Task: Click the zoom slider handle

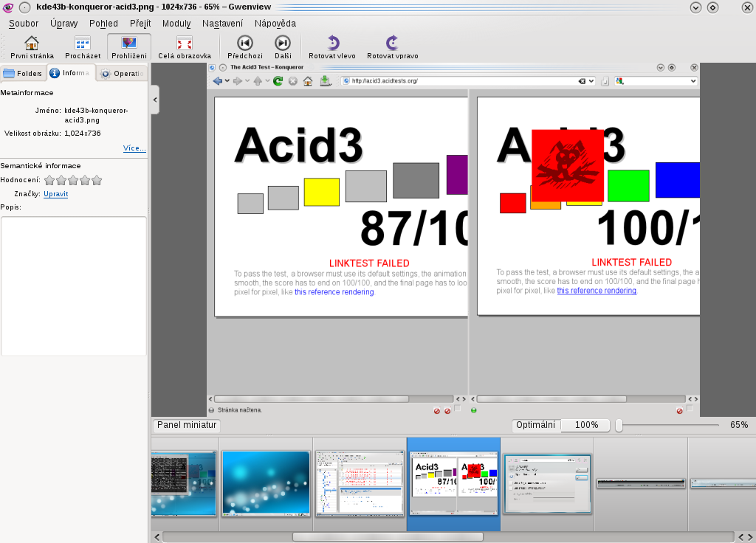Action: click(x=619, y=425)
